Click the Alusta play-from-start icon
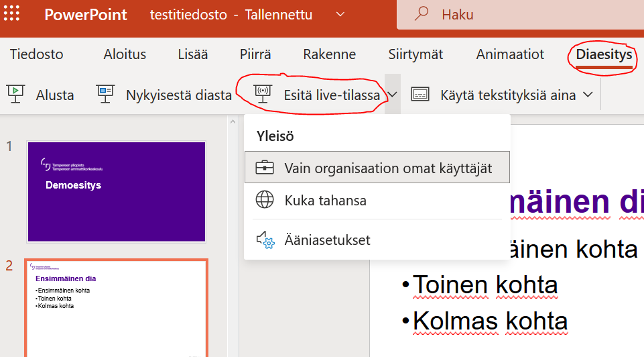Image resolution: width=644 pixels, height=357 pixels. point(15,94)
